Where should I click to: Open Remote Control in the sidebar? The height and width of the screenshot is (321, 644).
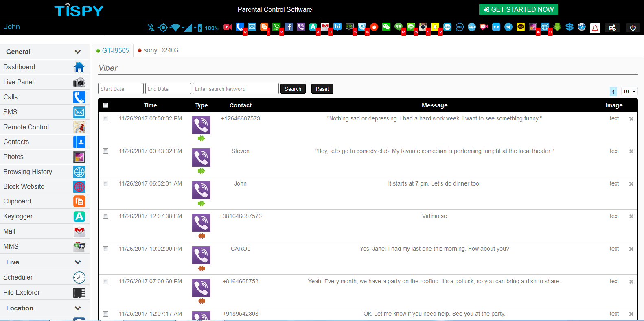tap(44, 127)
